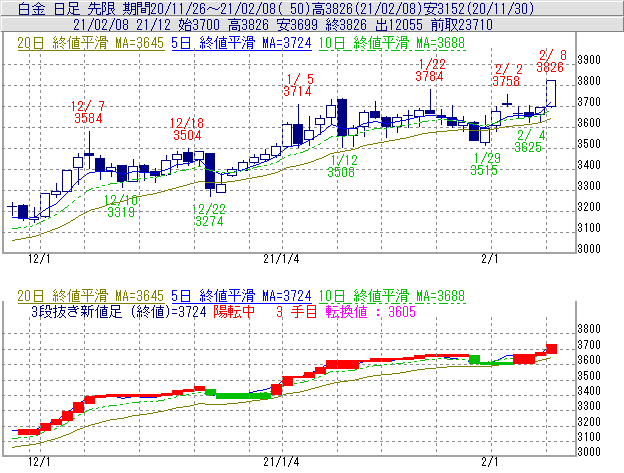
Task: Click the tall white candlestick under the 2/8 label
Action: pyautogui.click(x=551, y=93)
